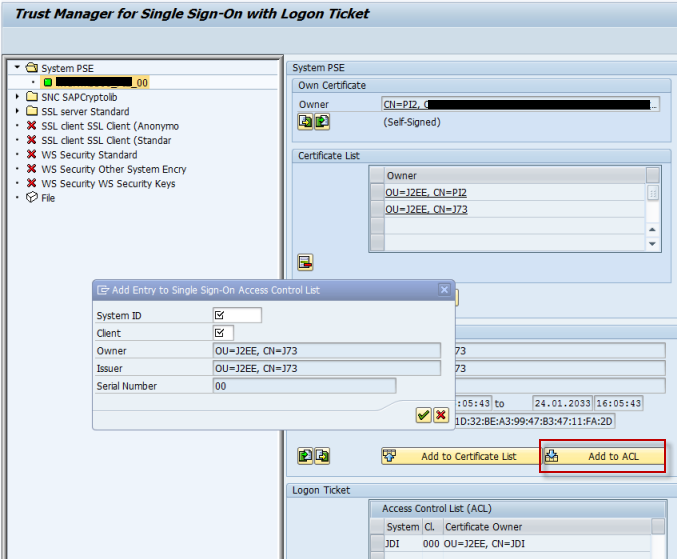Select SSL client SSL Client (Standar node
Viewport: 677px width, 559px height.
[106, 140]
